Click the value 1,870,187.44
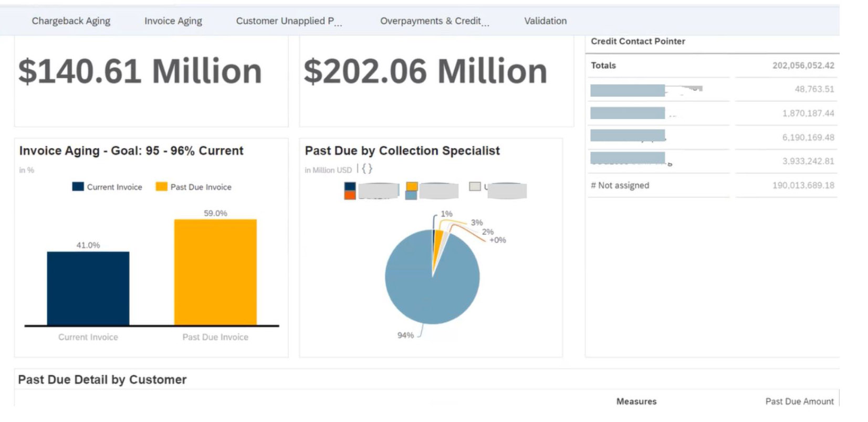868x422 pixels. point(808,113)
